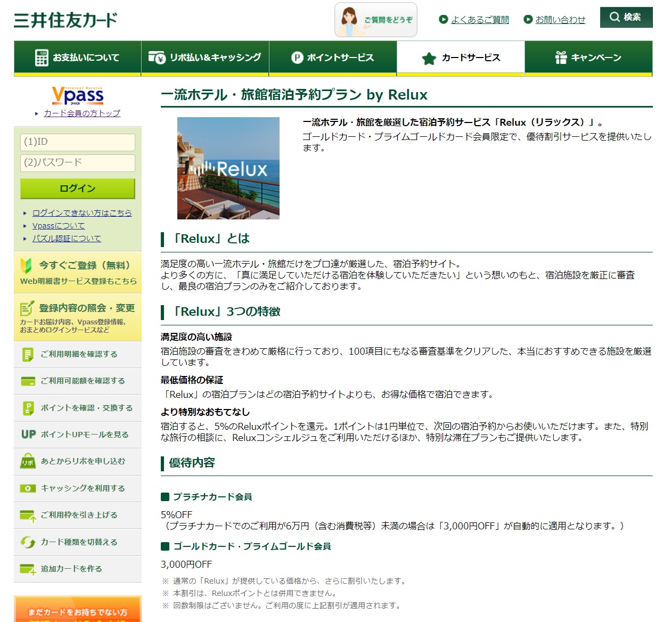Open the よくあるご質問 link

coord(480,20)
